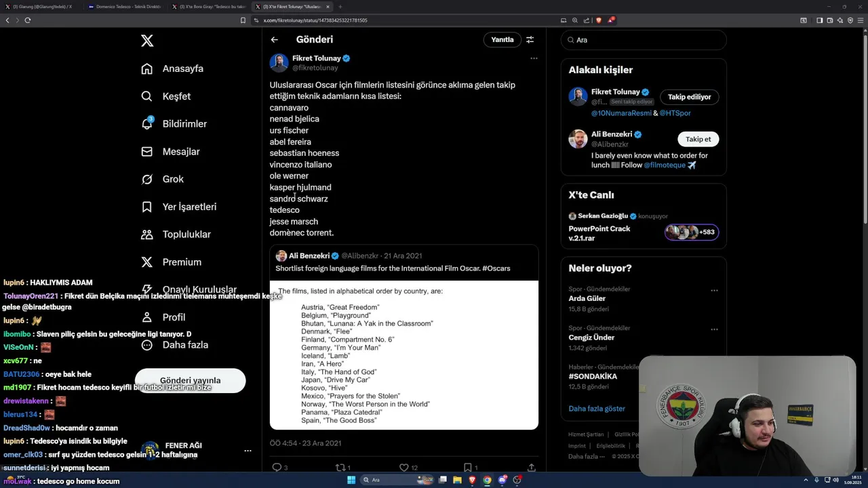Click the browser back button
Screen dimensions: 868x488
pyautogui.click(x=7, y=20)
